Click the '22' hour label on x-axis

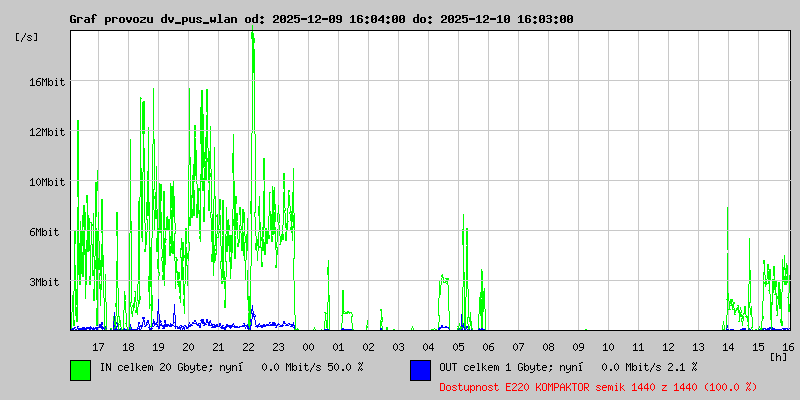pos(248,347)
